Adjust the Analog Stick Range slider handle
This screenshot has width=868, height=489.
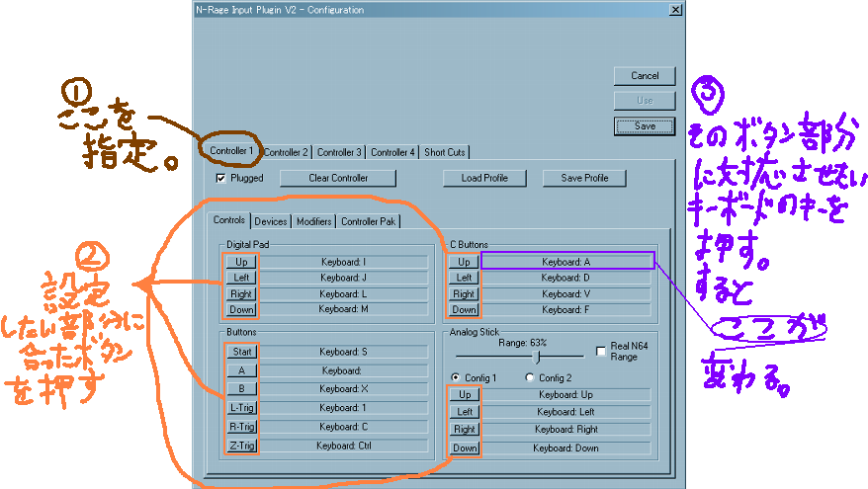pos(537,357)
